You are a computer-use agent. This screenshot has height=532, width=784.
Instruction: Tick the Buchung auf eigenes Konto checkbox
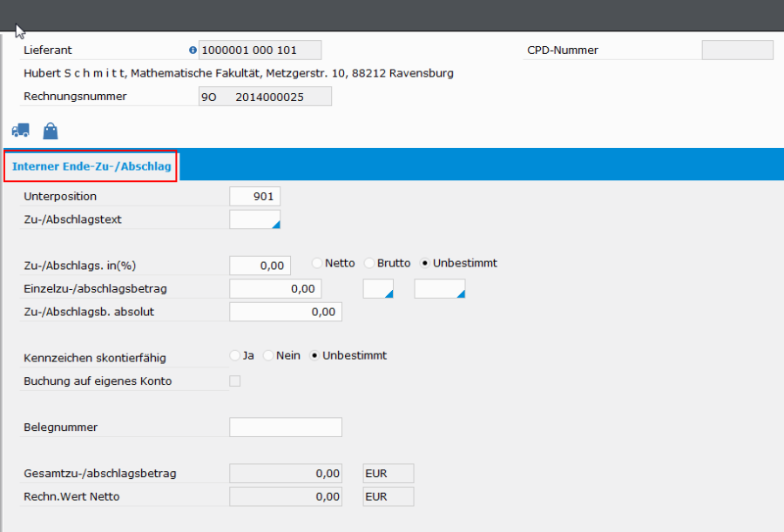coord(235,381)
